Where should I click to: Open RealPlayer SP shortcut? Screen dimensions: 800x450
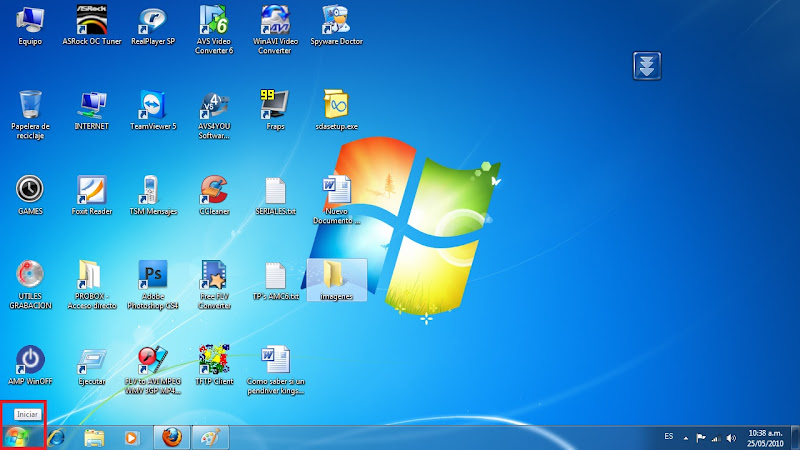click(x=153, y=26)
